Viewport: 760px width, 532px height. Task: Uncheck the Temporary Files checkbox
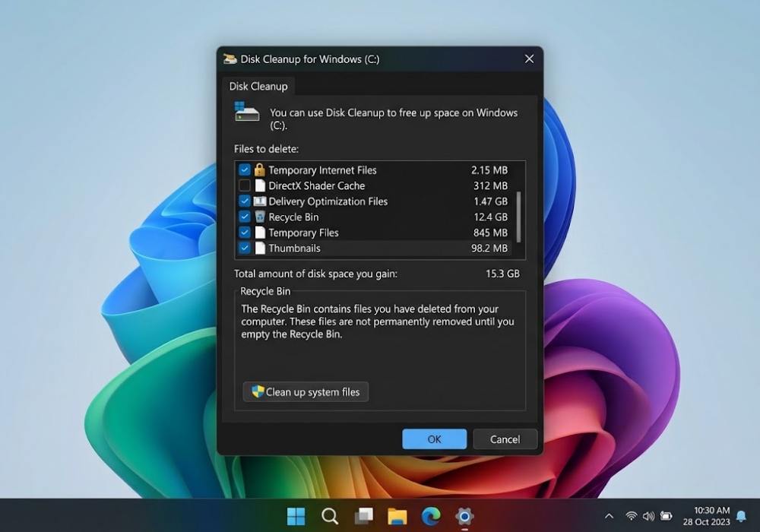coord(244,232)
